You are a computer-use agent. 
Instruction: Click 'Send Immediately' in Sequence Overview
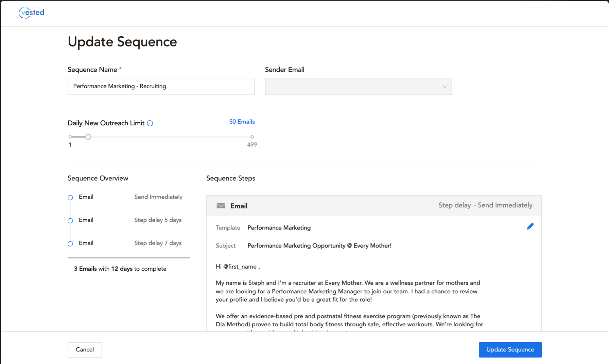pos(158,197)
